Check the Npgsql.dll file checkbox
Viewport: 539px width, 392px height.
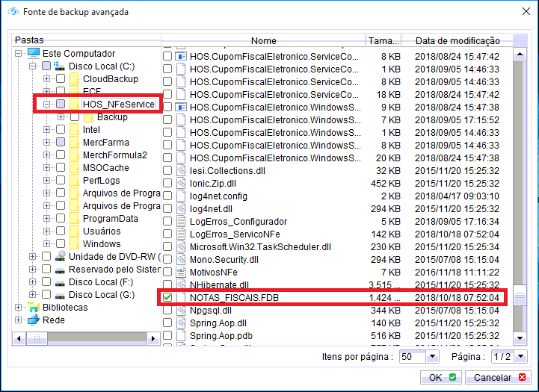pos(167,310)
